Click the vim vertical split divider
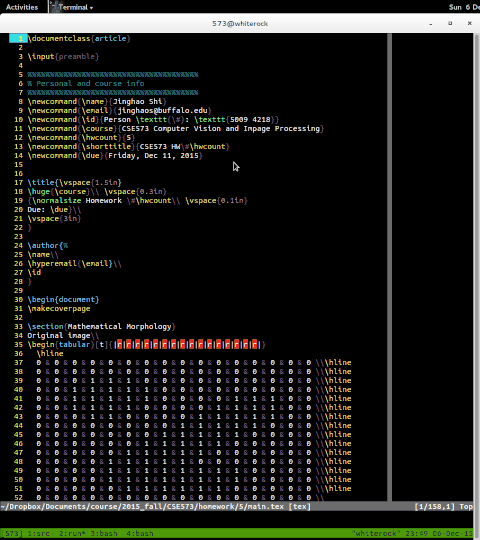Screen dimensions: 480x540 389,267
